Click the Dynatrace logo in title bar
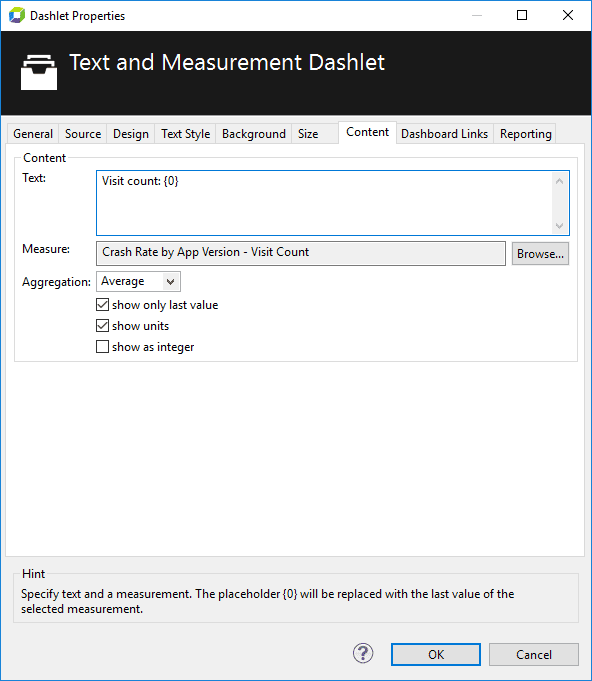 coord(17,16)
